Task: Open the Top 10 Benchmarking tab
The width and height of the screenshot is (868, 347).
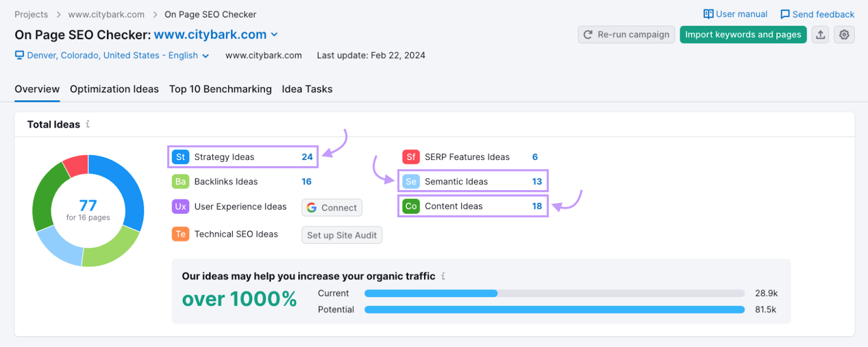Action: 220,89
